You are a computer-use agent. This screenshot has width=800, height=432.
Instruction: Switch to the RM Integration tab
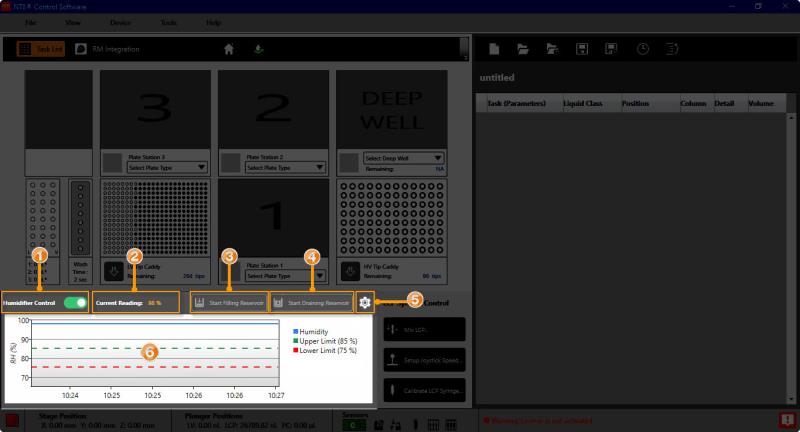click(x=107, y=49)
